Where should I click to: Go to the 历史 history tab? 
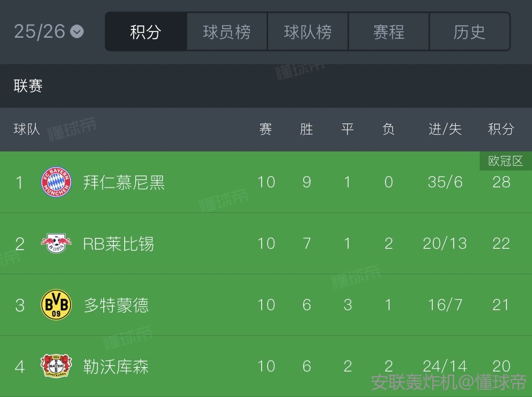pyautogui.click(x=469, y=32)
